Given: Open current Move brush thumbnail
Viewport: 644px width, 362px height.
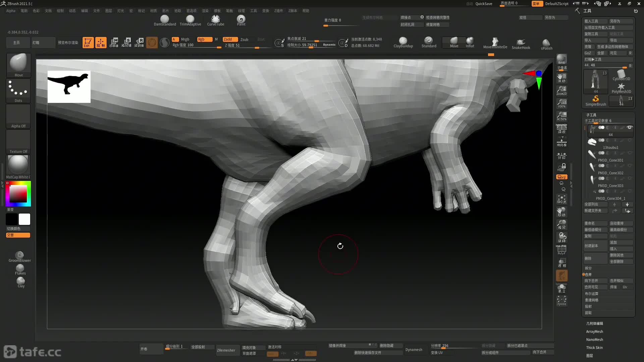Looking at the screenshot, I should click(x=18, y=65).
